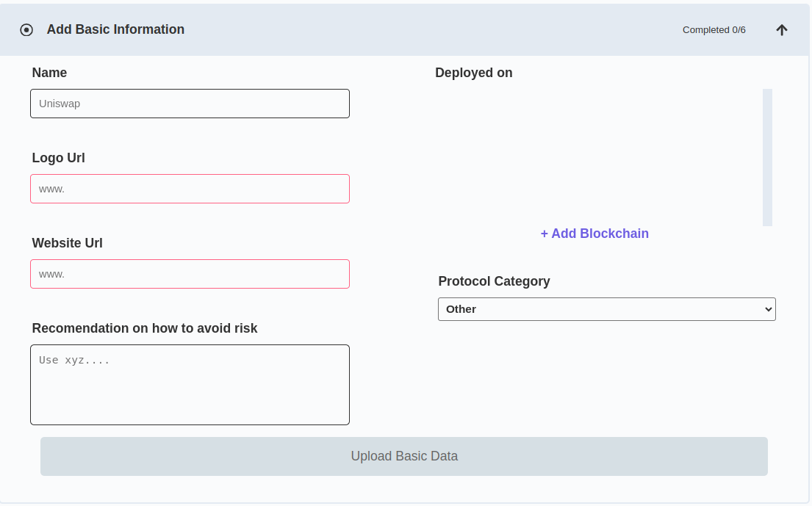Click the Website Url label
The image size is (812, 506).
tap(68, 243)
